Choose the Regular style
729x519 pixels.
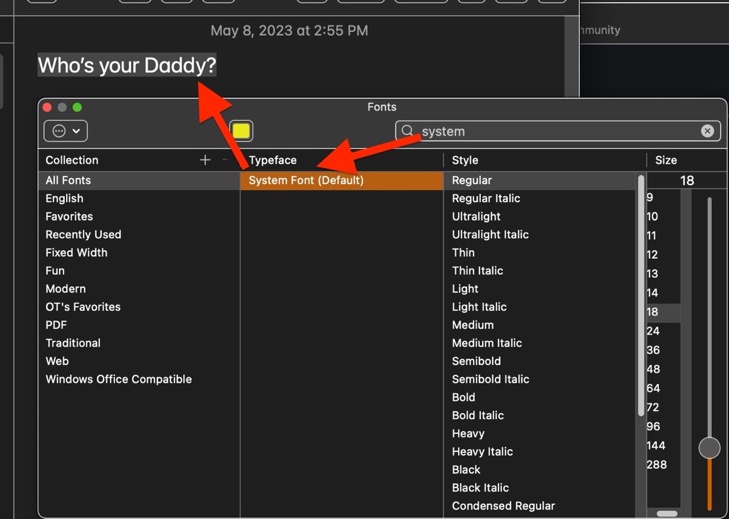coord(540,180)
